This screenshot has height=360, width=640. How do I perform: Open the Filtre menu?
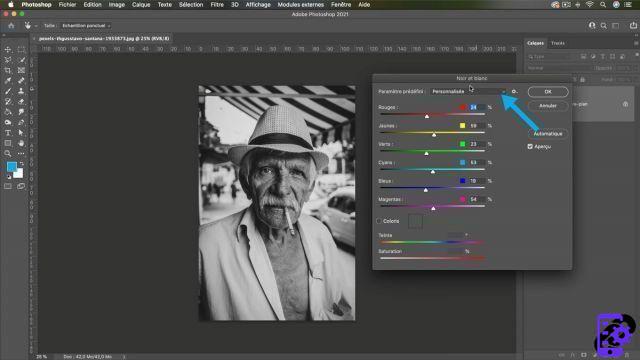click(217, 5)
